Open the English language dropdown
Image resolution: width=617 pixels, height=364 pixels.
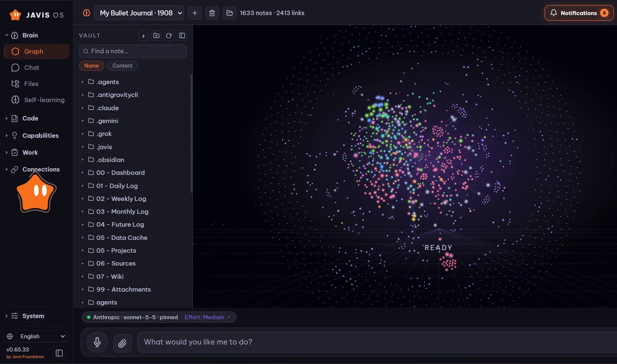pyautogui.click(x=42, y=336)
